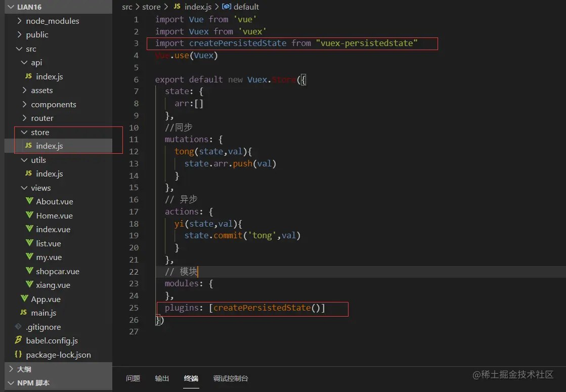Collapse the NPM 脚本 section
This screenshot has height=392, width=566.
point(11,383)
